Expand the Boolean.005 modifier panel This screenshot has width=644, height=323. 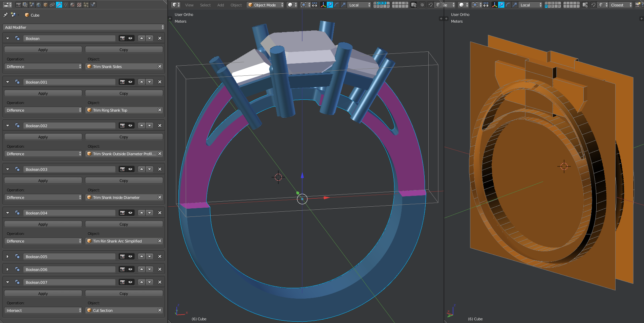pos(7,256)
